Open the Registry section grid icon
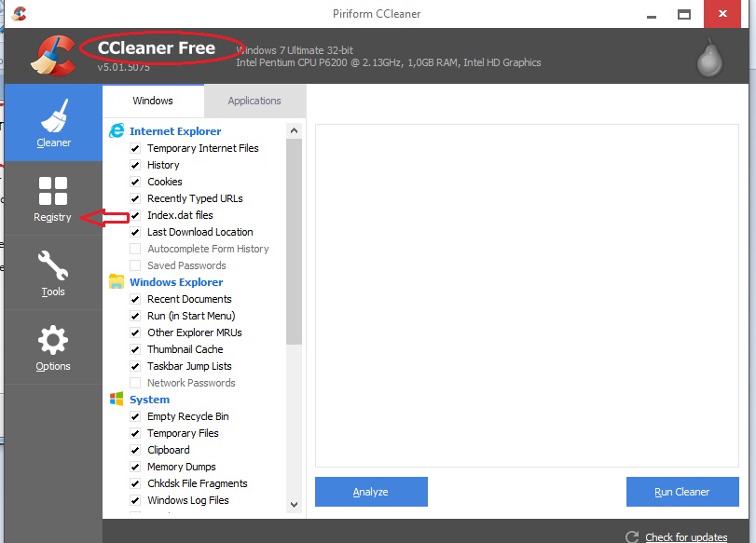Viewport: 756px width, 543px height. coord(53,191)
